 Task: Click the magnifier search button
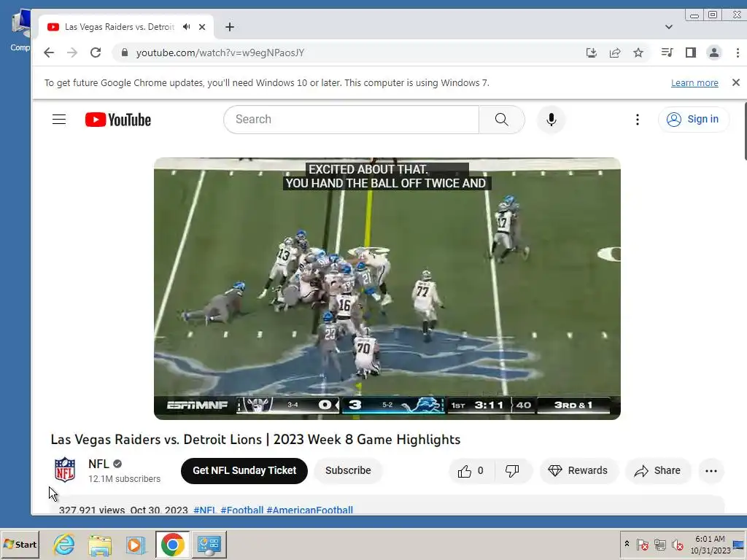pyautogui.click(x=502, y=120)
